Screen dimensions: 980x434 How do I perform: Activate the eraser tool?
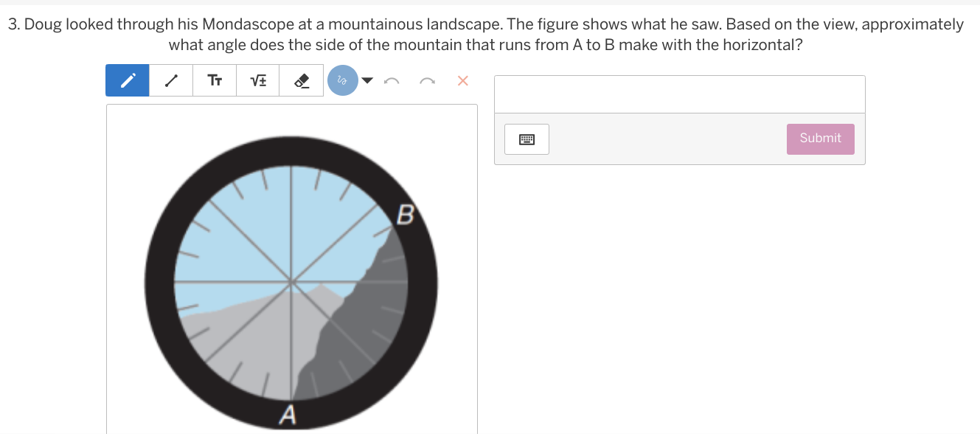click(x=301, y=80)
